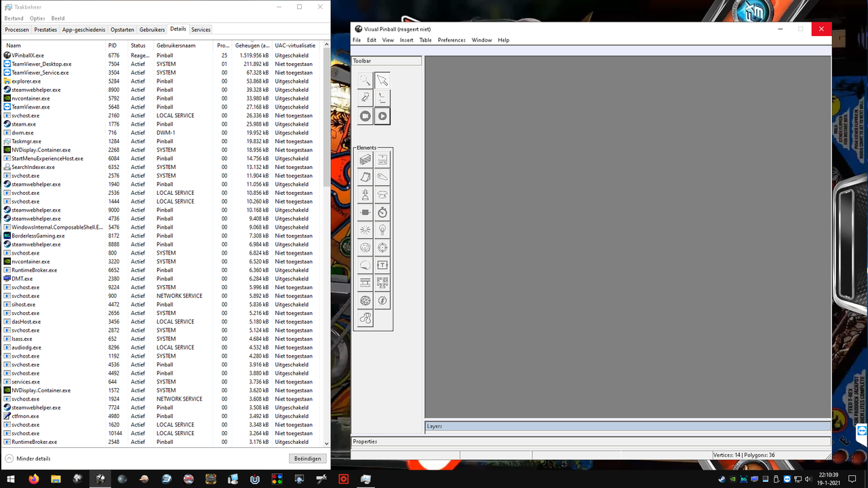Click the Beëindigen button in Taakbeheer

307,459
